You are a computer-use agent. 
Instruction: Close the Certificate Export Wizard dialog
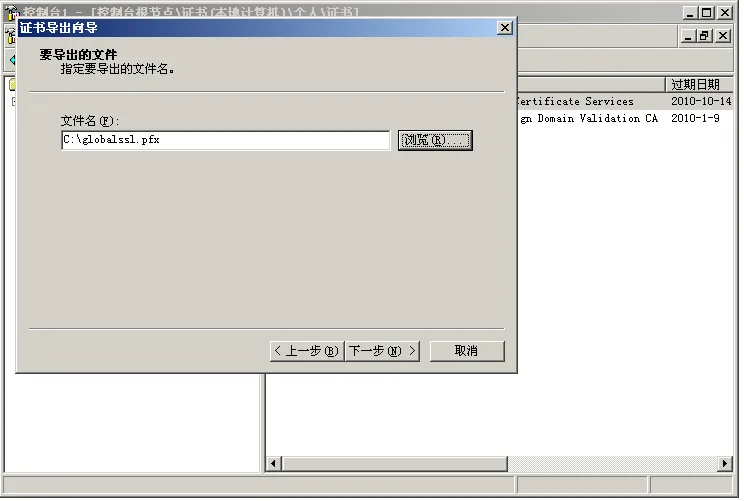(x=504, y=28)
